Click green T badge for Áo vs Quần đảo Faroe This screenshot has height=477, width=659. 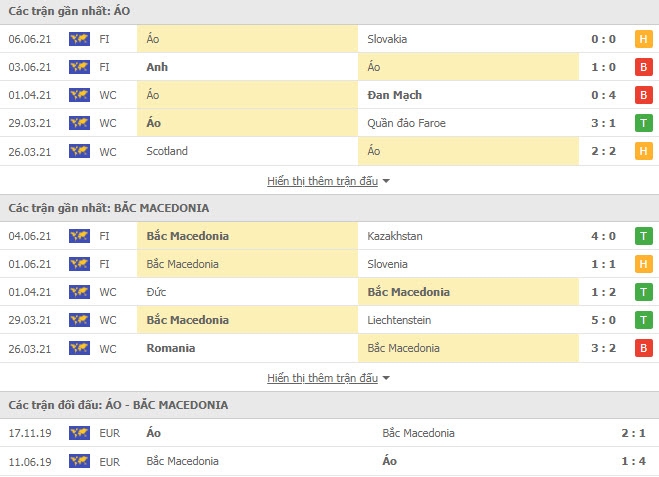coord(643,123)
